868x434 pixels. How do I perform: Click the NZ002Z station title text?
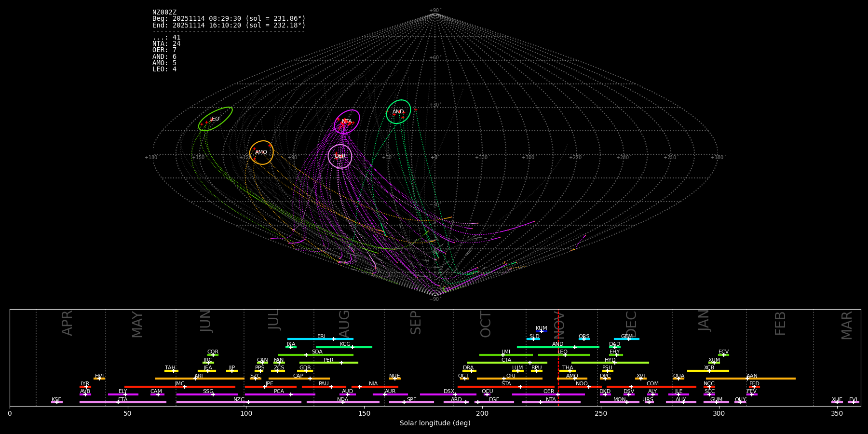(164, 12)
